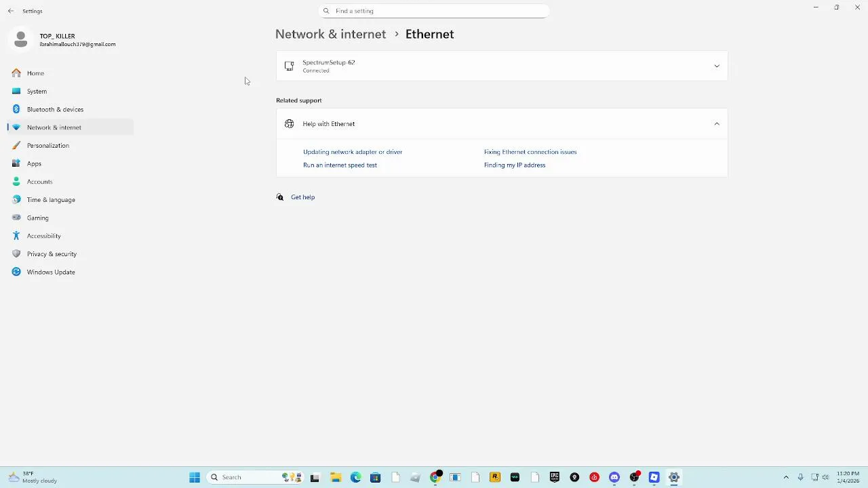Click the Settings gear taskbar icon

(x=674, y=477)
